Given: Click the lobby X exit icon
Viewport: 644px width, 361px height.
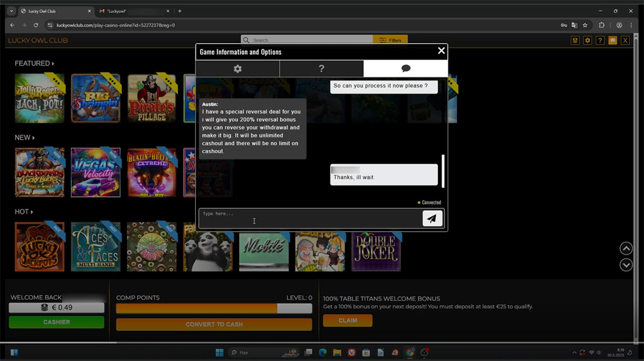Looking at the screenshot, I should click(625, 40).
